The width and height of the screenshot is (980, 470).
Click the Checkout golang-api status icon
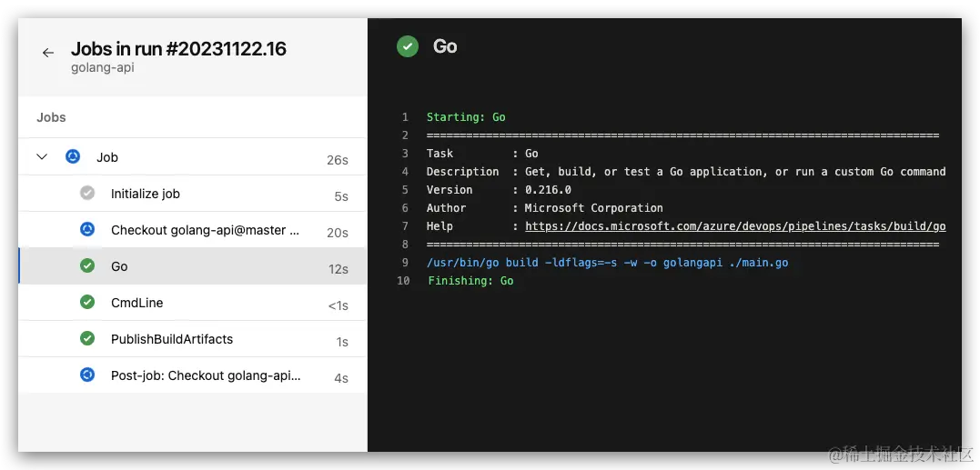(87, 230)
